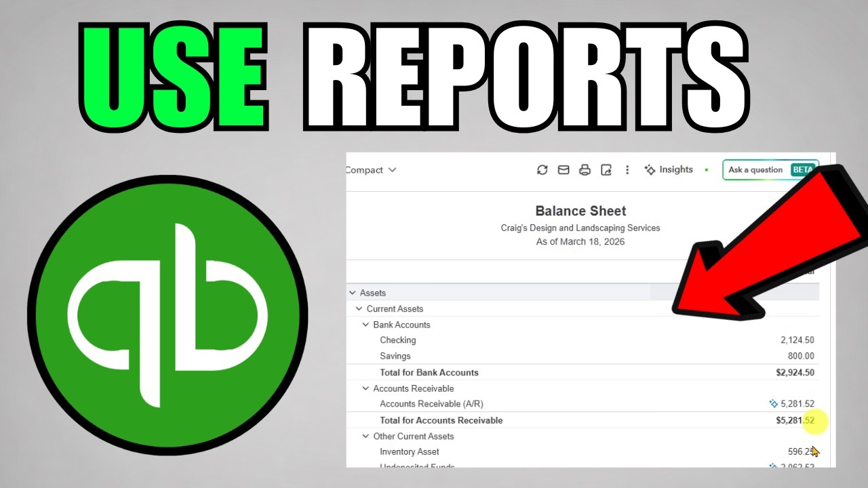Viewport: 868px width, 488px height.
Task: Click the $5,281.52 A/R total
Action: [795, 420]
